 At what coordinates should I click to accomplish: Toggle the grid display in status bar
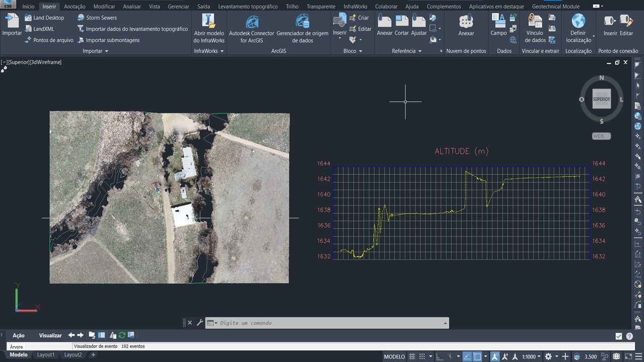click(412, 356)
